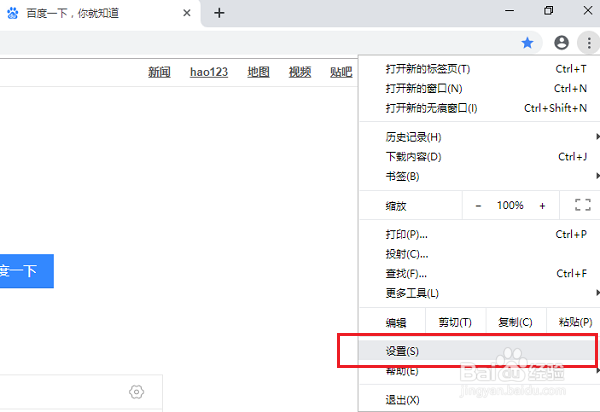Open 下载内容(D) menu item
This screenshot has height=412, width=600.
[x=479, y=157]
